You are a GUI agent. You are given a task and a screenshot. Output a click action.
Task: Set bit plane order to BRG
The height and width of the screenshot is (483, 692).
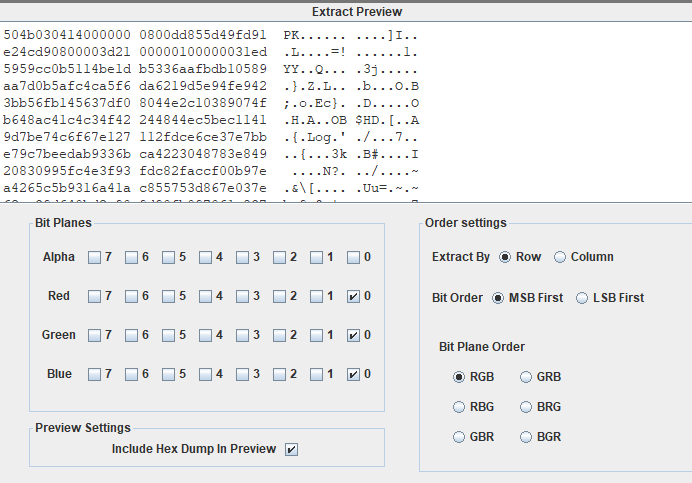pos(526,407)
